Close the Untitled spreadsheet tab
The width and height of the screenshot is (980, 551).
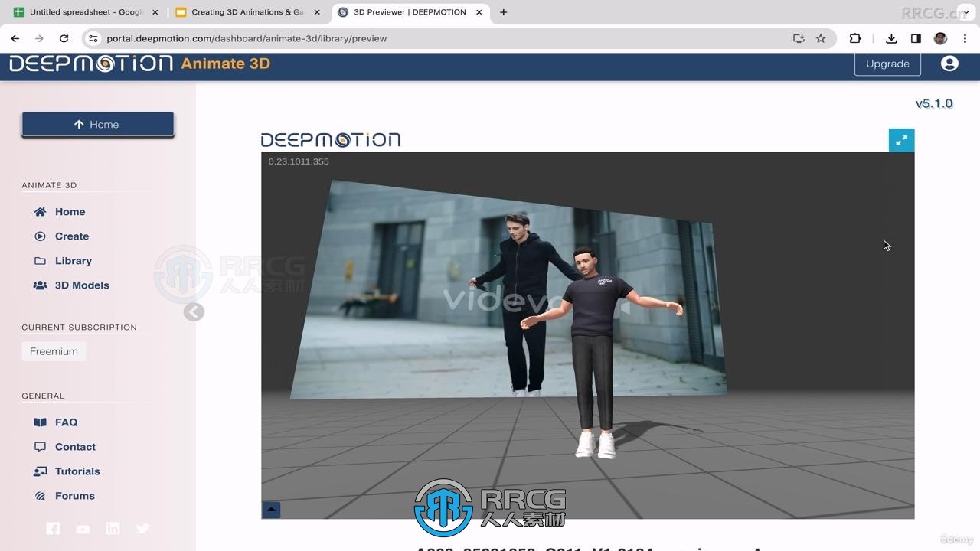click(x=155, y=12)
